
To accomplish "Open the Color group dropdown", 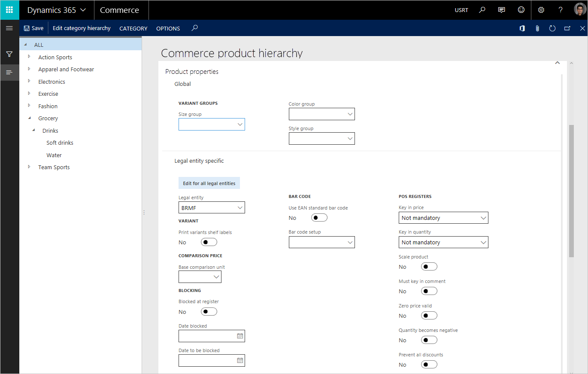I will tap(322, 114).
